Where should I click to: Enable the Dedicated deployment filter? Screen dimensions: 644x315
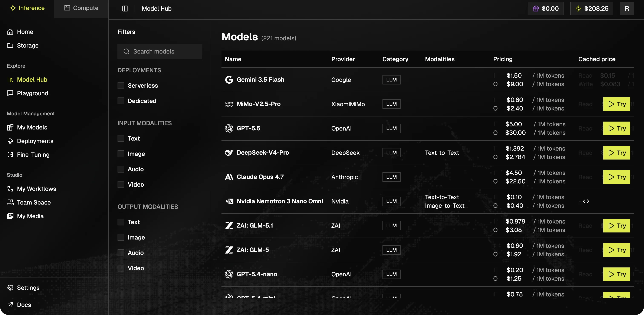coord(121,101)
